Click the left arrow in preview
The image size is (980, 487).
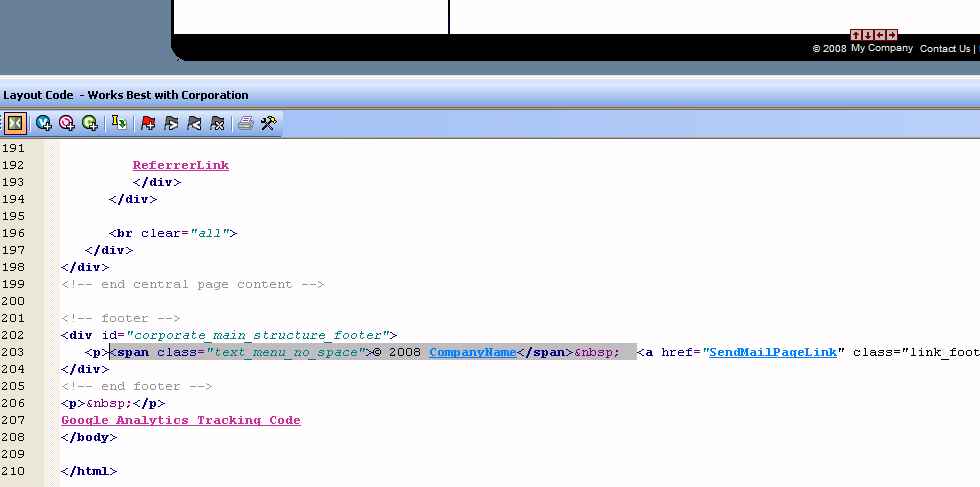click(880, 35)
